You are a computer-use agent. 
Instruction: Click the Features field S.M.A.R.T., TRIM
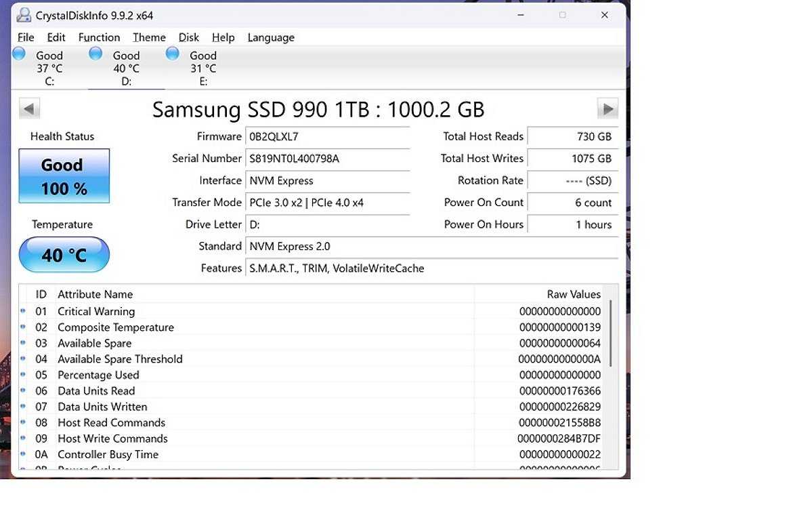pyautogui.click(x=432, y=268)
